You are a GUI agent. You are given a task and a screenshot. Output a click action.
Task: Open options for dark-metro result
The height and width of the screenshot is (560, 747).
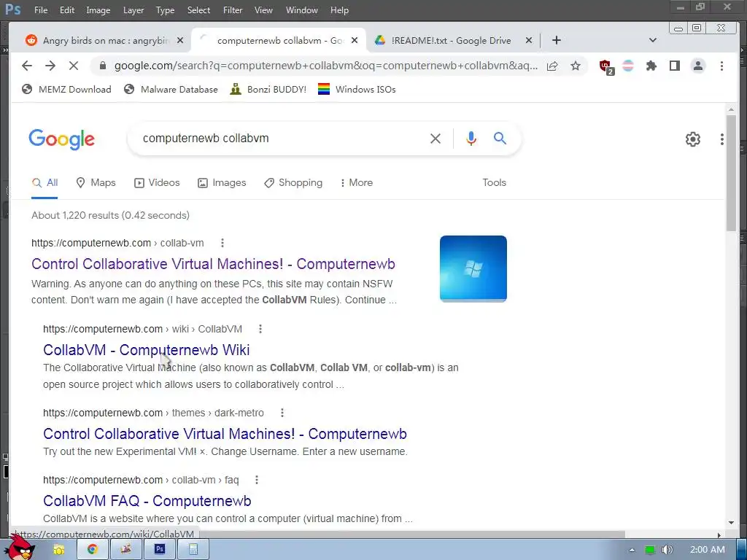pyautogui.click(x=282, y=413)
